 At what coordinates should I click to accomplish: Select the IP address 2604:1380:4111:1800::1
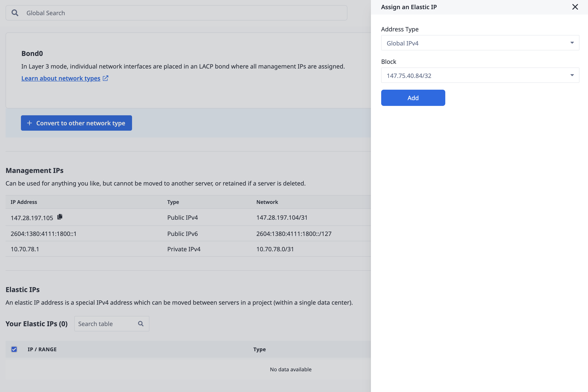44,234
